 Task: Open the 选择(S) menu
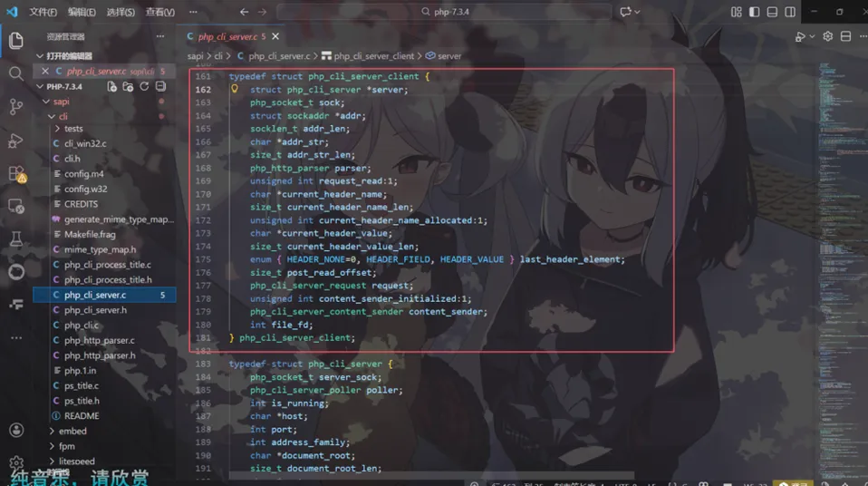121,12
